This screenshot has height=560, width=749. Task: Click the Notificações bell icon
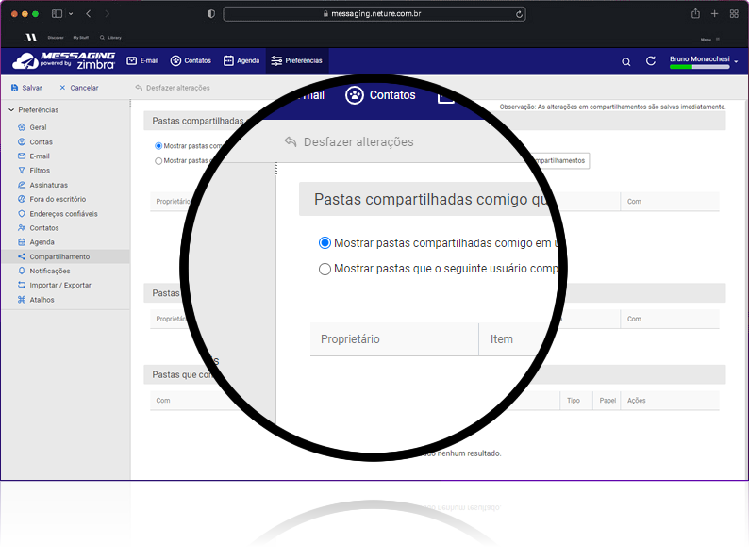22,271
